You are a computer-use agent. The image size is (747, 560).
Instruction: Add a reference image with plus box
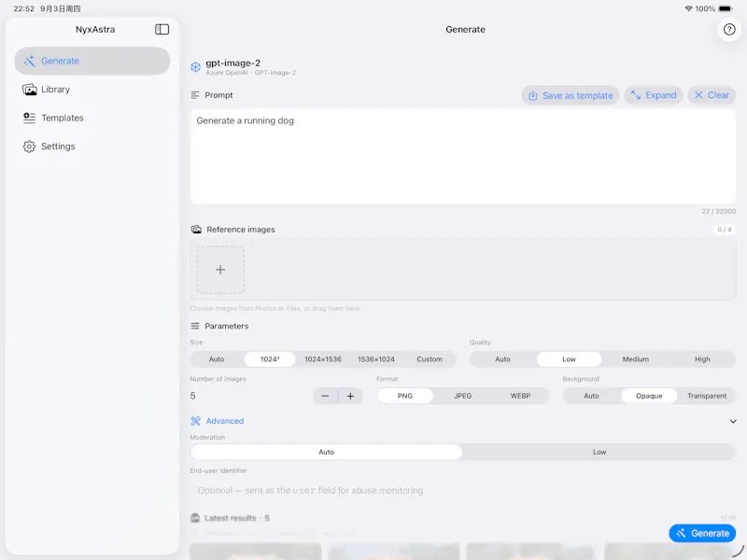[x=220, y=270]
